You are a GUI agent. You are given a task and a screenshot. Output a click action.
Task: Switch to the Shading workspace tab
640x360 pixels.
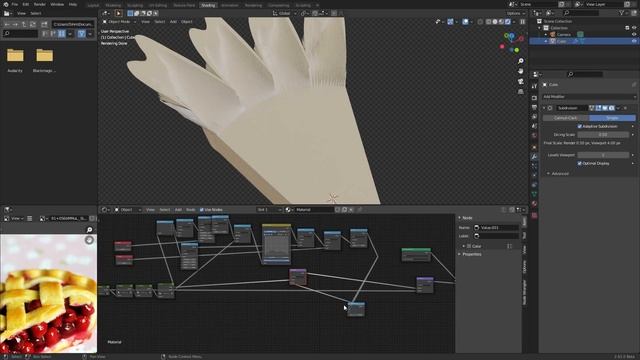(x=208, y=5)
